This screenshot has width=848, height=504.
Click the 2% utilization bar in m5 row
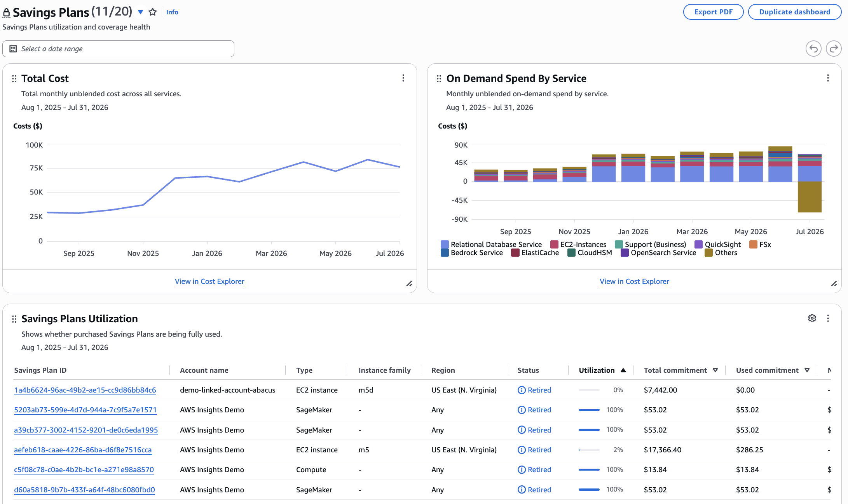point(589,450)
